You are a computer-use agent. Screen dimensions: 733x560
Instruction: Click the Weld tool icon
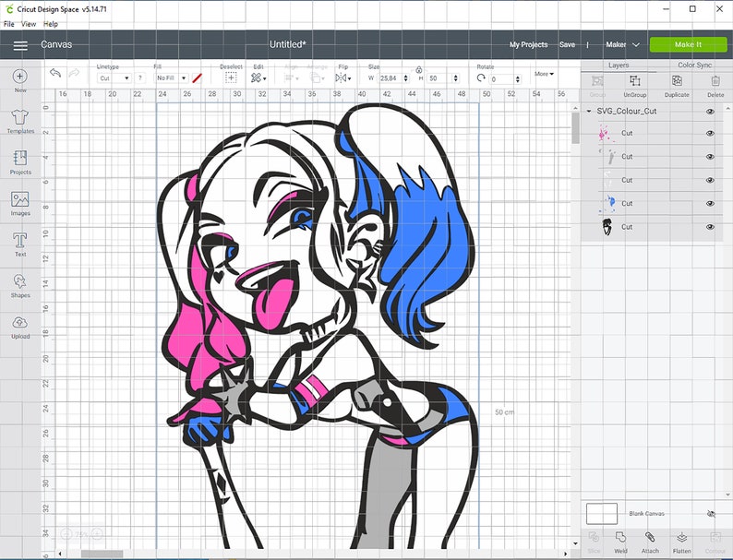pyautogui.click(x=620, y=537)
